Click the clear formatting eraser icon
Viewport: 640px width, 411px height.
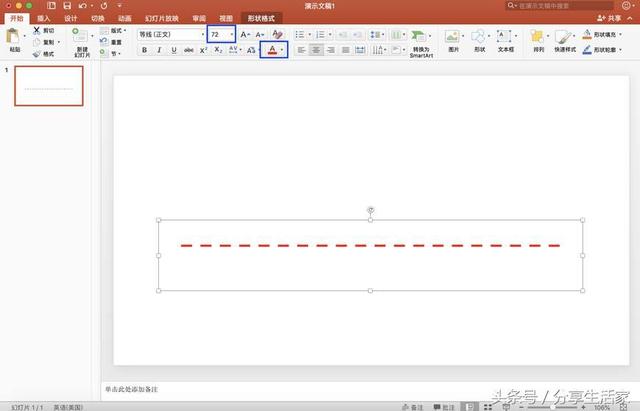coord(279,34)
